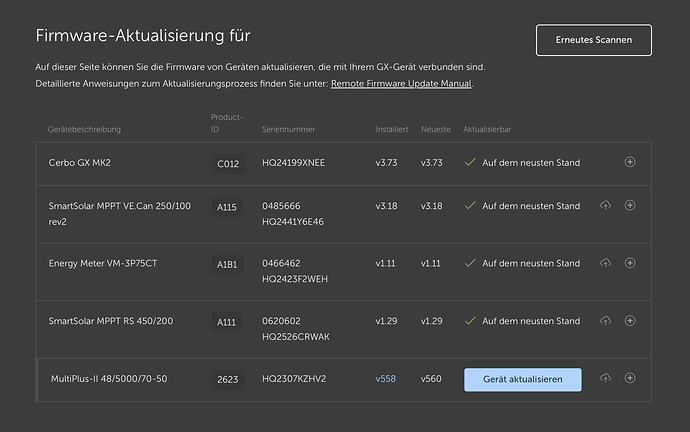Click the Installiert column header
Viewport: 690px width, 432px height.
392,129
